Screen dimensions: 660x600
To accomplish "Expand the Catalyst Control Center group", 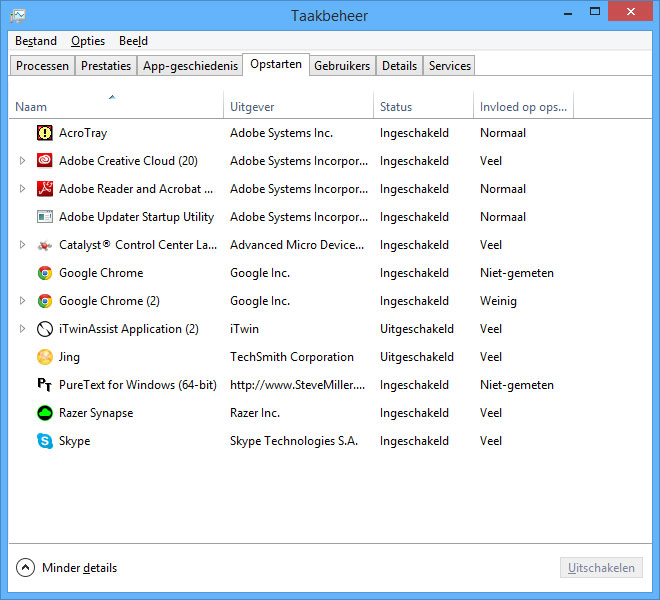I will coord(22,245).
